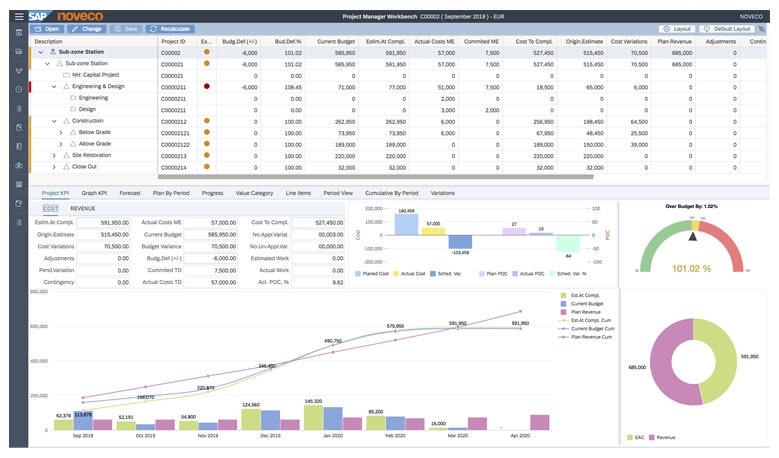Expand the Close Out node
Image resolution: width=779 pixels, height=458 pixels.
pyautogui.click(x=54, y=167)
